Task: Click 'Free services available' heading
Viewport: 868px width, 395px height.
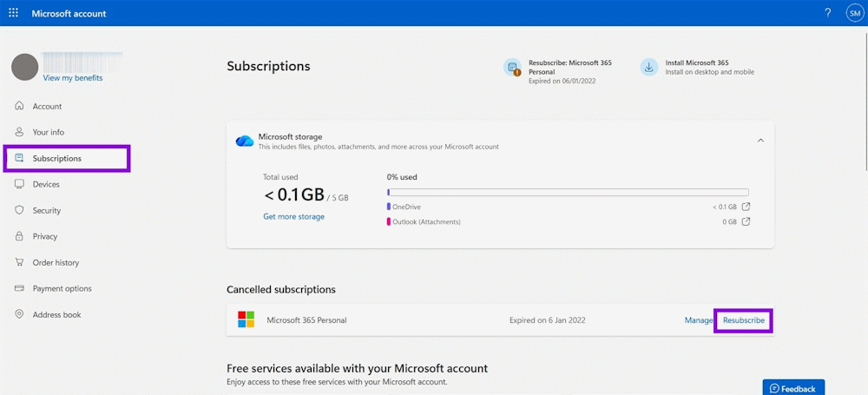Action: (x=357, y=368)
